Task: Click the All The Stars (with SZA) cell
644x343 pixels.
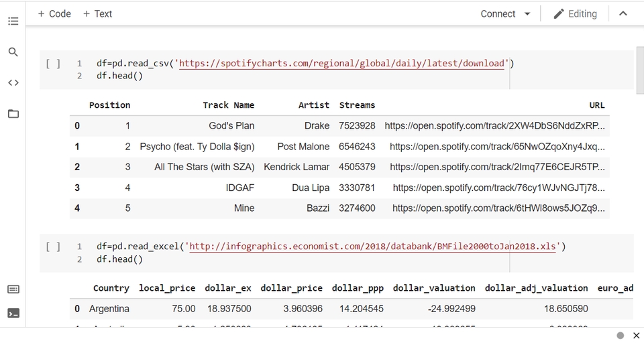Action: pyautogui.click(x=204, y=167)
